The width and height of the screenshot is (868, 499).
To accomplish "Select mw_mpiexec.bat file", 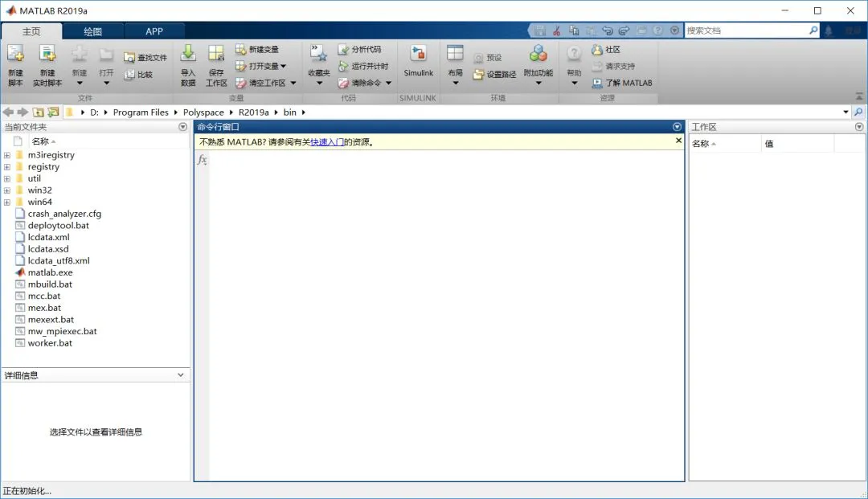I will pyautogui.click(x=62, y=331).
